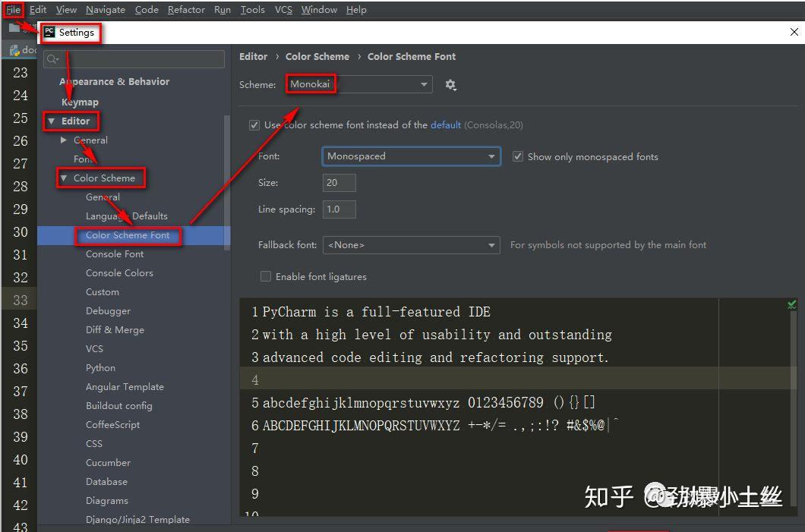The height and width of the screenshot is (532, 805).
Task: Select Console Colors tree item
Action: [x=119, y=273]
